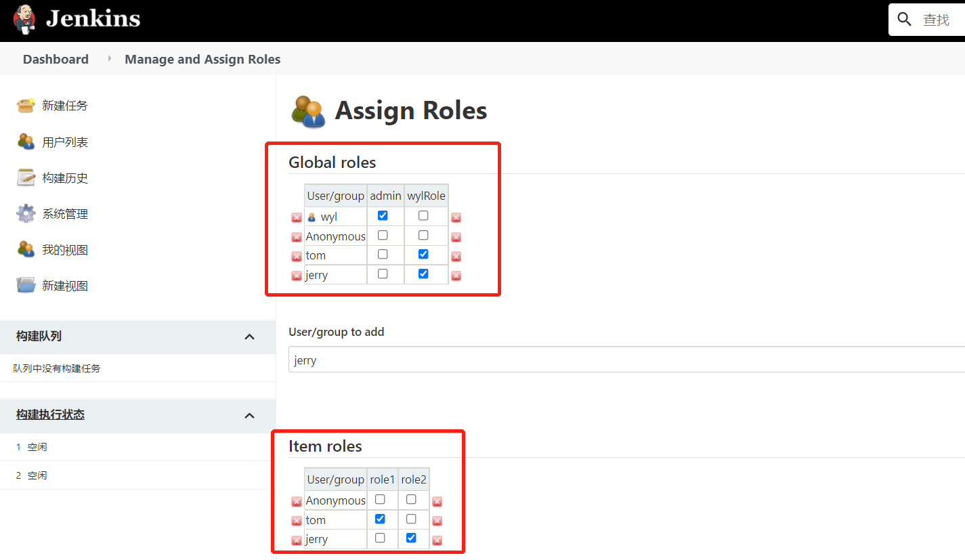The height and width of the screenshot is (560, 965).
Task: Click the role2 column header
Action: (414, 479)
